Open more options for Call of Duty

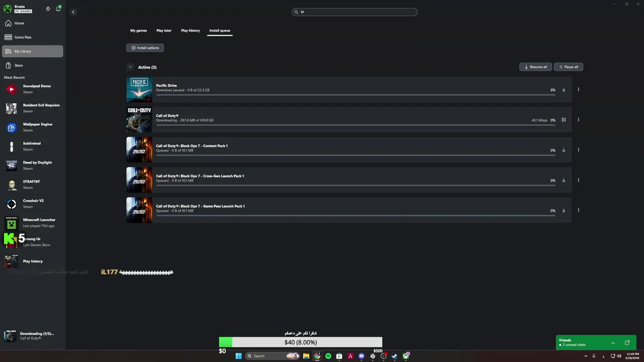[578, 120]
